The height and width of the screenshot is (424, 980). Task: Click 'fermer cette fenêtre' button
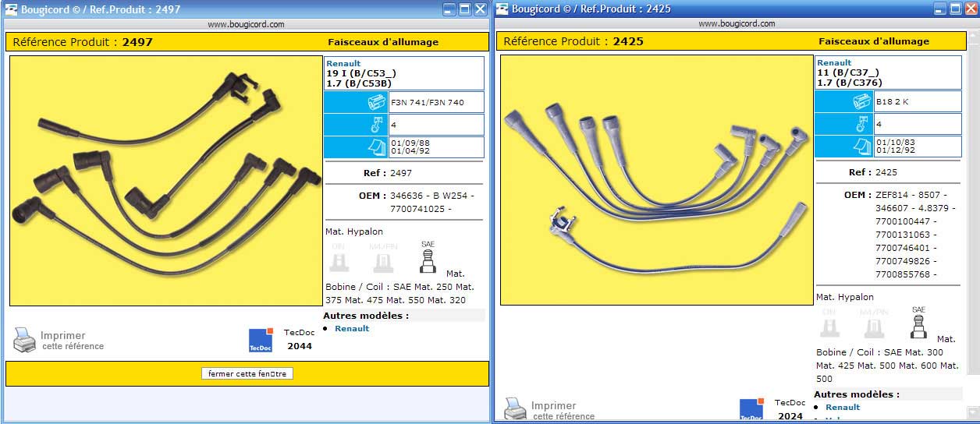pos(247,373)
